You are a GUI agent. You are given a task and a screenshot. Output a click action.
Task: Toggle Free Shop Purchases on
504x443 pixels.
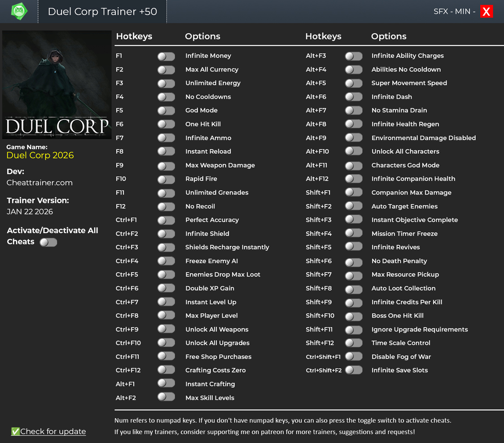166,357
